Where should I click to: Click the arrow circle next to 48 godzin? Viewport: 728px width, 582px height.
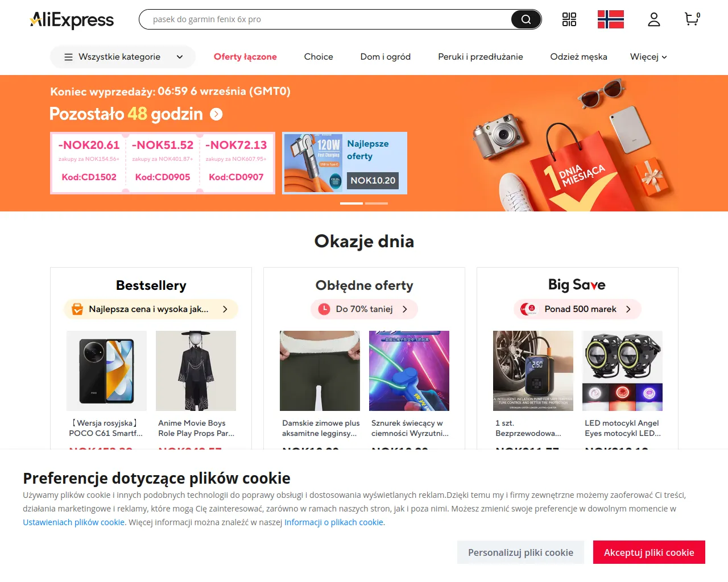216,114
